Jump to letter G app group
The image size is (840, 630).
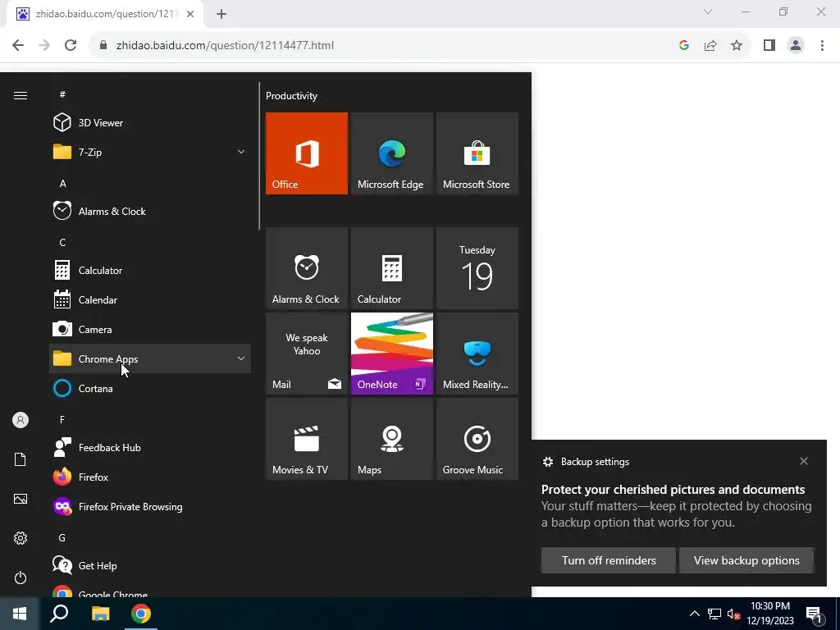pos(62,537)
